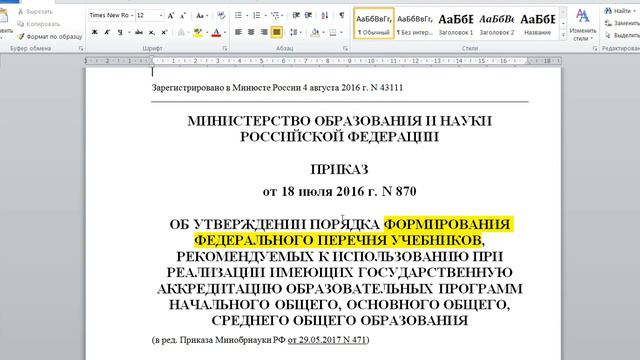Image resolution: width=640 pixels, height=360 pixels.
Task: Apply numbered list
Action: coord(256,16)
